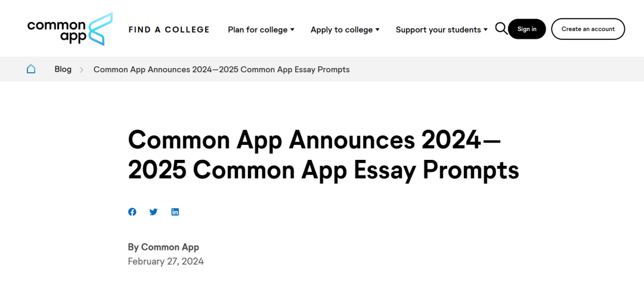Navigate to Blog in the breadcrumb

pos(63,69)
